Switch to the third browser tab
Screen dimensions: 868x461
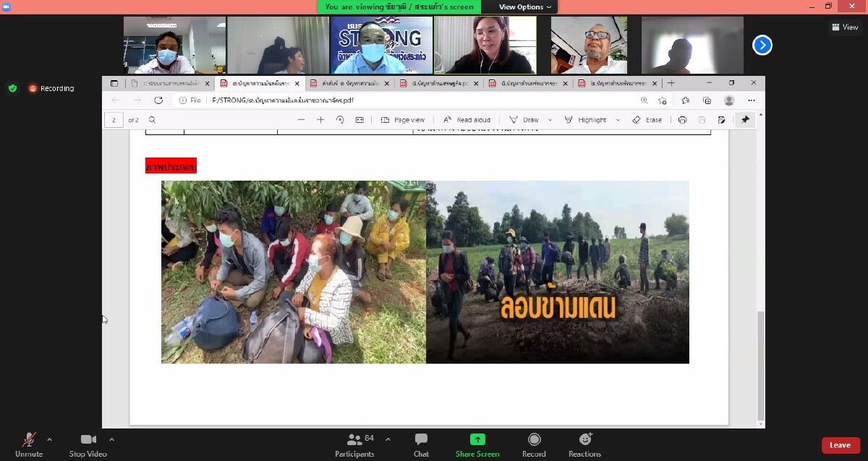pos(349,83)
